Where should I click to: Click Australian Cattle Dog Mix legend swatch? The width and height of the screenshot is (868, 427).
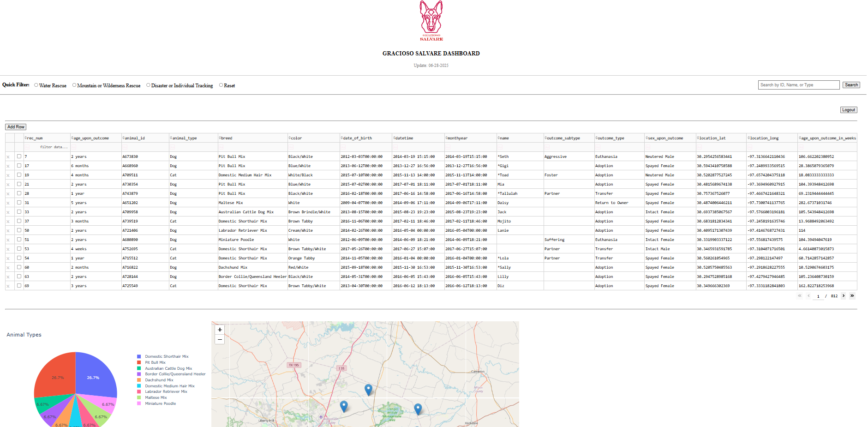[139, 368]
